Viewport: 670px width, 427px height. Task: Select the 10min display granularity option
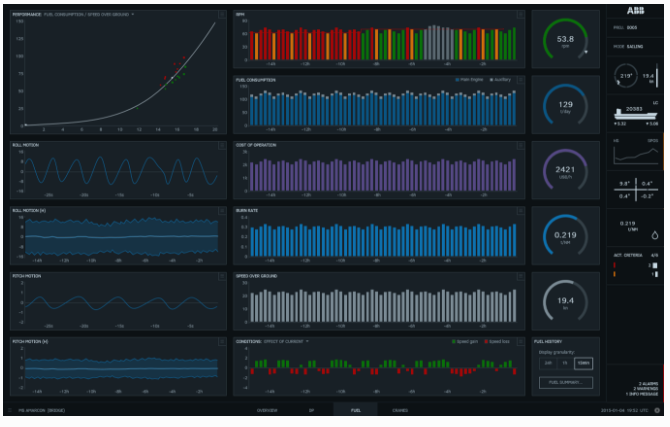(582, 362)
